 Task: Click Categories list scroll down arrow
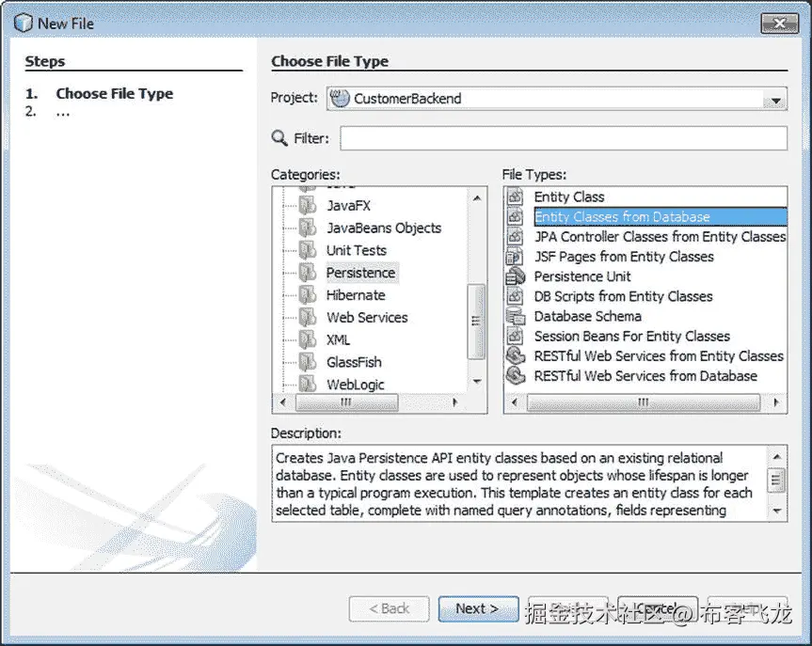[x=477, y=382]
